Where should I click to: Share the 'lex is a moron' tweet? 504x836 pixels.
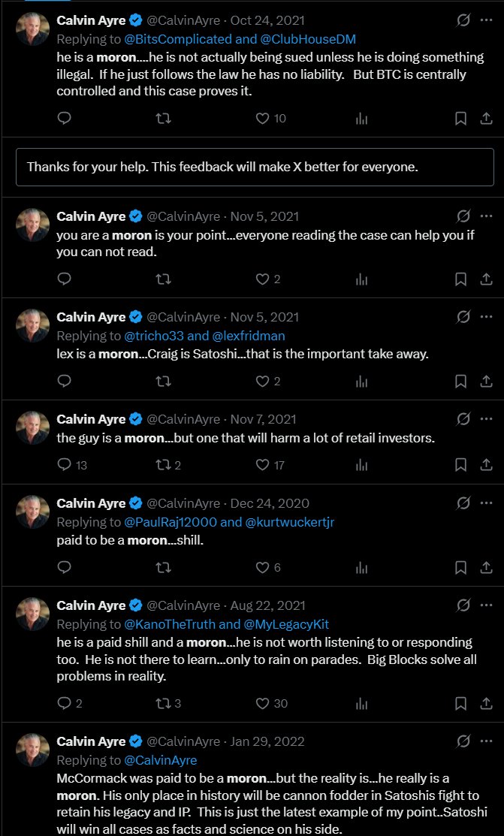tap(487, 382)
